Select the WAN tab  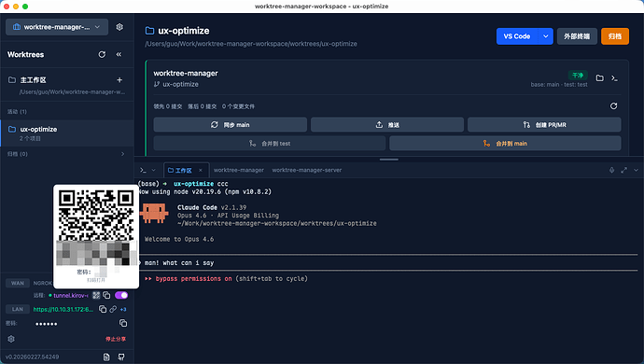(x=17, y=283)
